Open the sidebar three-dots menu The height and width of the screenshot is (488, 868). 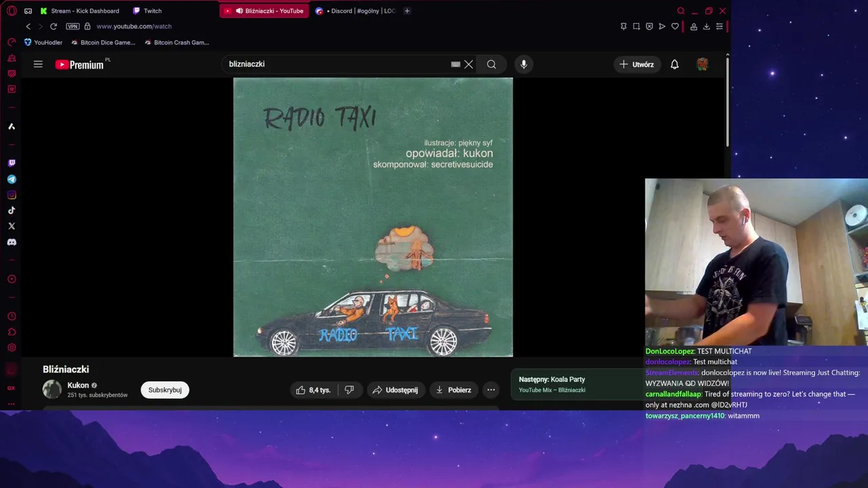pyautogui.click(x=12, y=404)
